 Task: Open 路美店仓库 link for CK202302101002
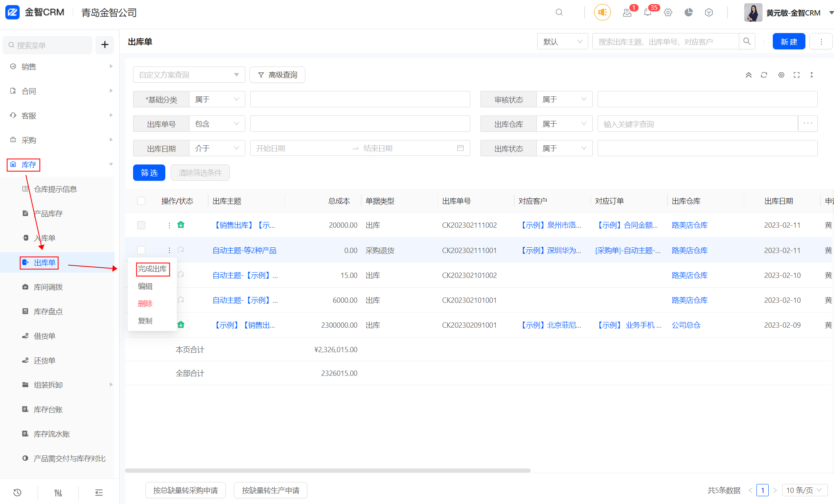click(689, 275)
